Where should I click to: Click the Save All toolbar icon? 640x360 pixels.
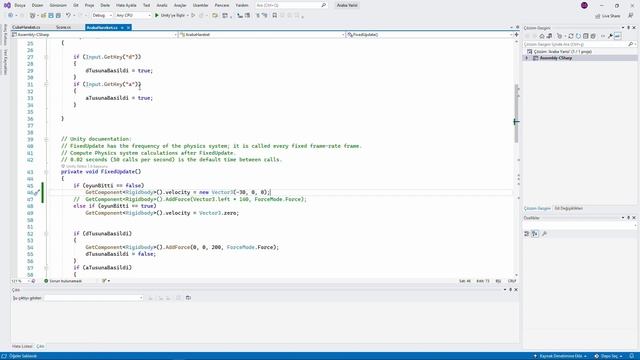coord(58,15)
